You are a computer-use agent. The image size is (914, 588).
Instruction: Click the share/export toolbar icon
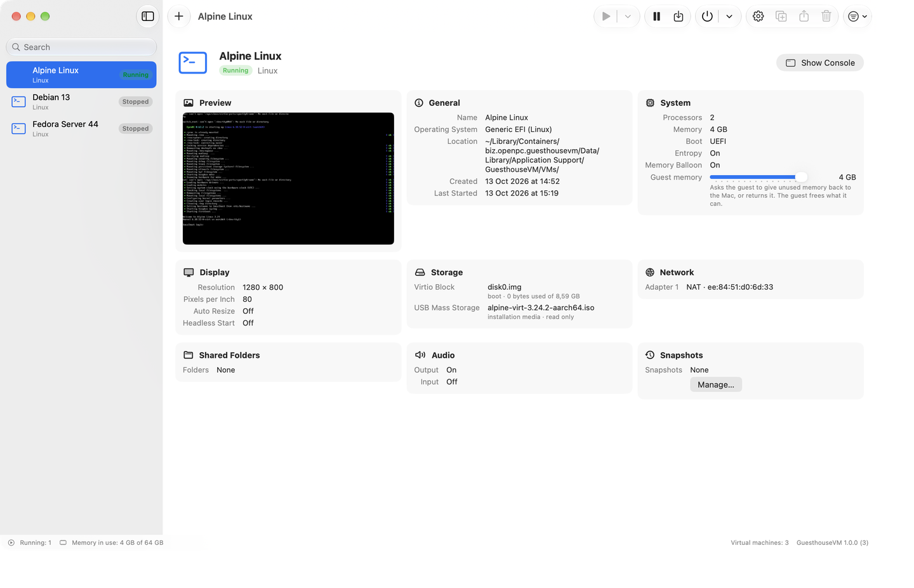[804, 16]
